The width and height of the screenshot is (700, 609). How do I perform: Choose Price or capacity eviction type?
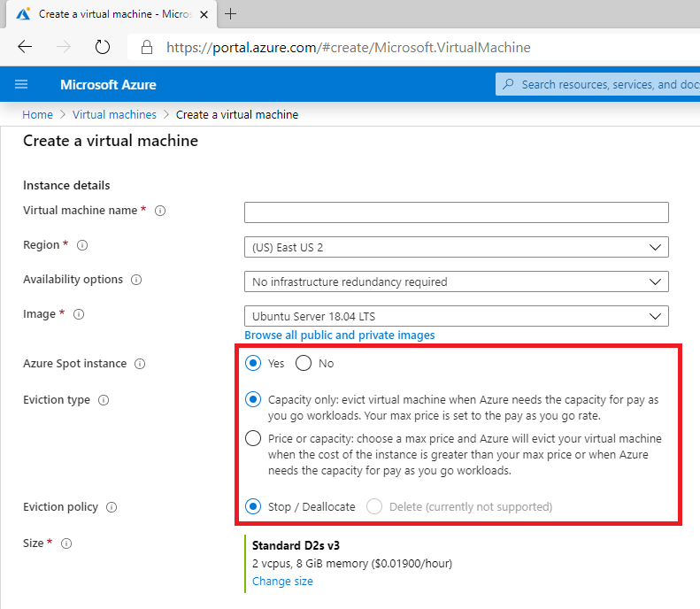click(253, 438)
